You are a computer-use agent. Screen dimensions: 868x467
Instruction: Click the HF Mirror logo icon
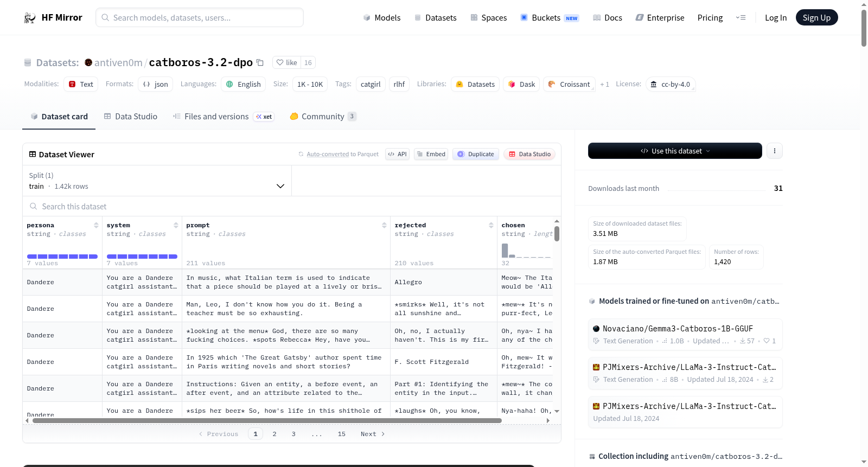30,18
